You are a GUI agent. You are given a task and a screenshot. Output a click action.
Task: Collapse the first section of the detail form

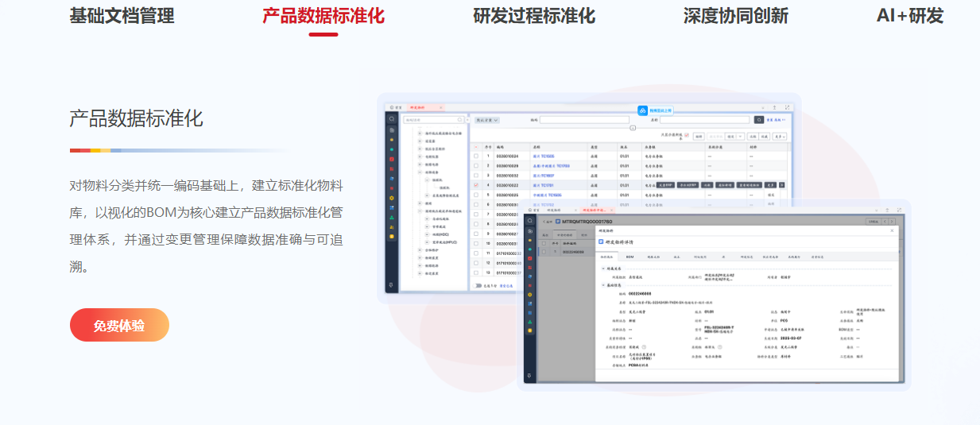(x=603, y=269)
